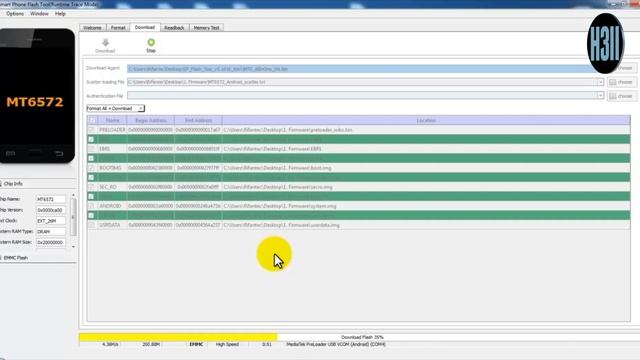Click the Download arrow toolbar icon

(x=105, y=43)
